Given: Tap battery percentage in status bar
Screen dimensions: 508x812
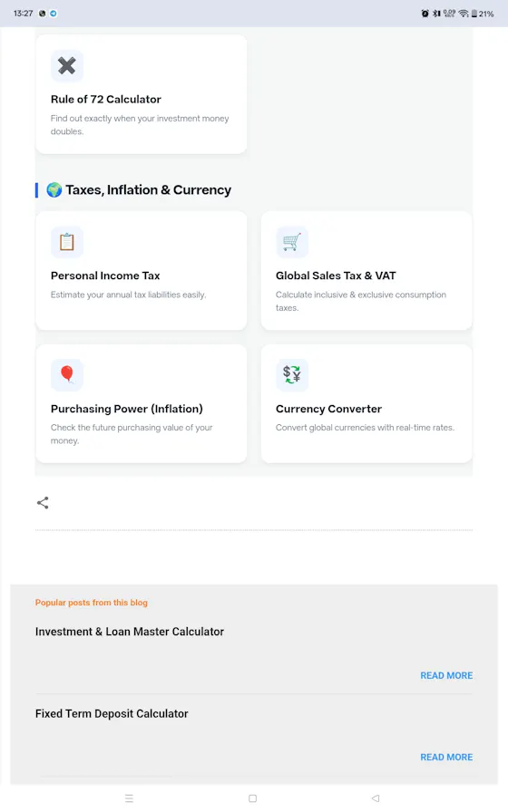Looking at the screenshot, I should click(x=485, y=14).
